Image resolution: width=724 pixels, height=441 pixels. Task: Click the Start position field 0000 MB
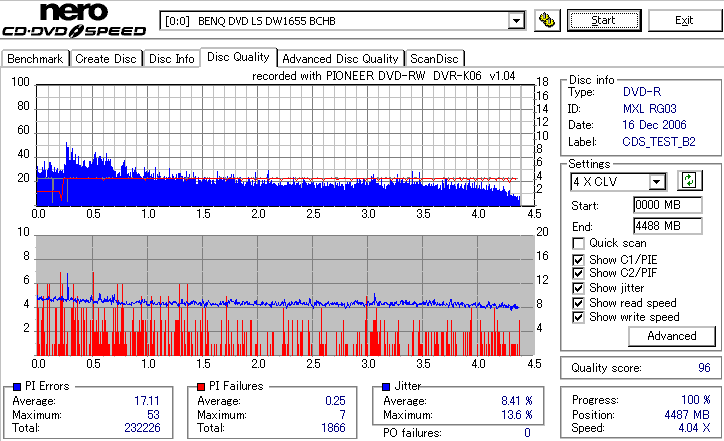668,205
